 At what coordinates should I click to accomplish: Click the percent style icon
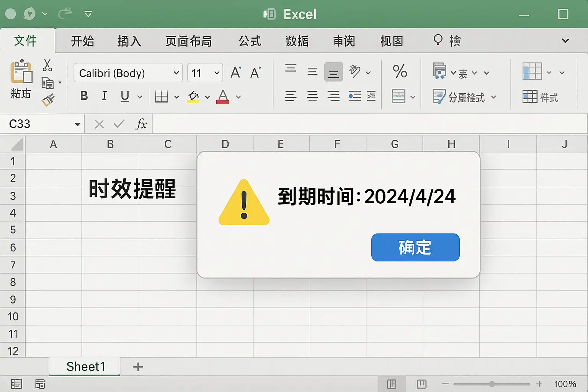coord(400,72)
